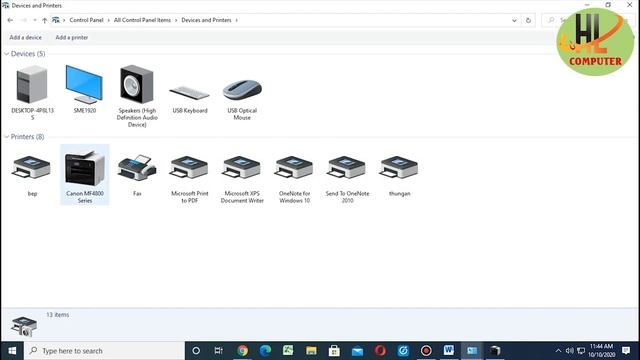Click Add a device
640x360 pixels.
pos(25,37)
